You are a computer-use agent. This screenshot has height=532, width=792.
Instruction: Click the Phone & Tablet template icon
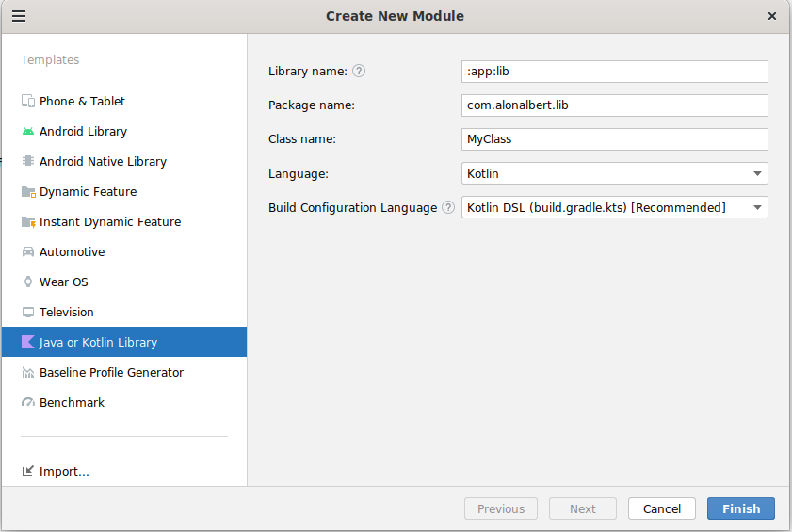click(x=28, y=102)
